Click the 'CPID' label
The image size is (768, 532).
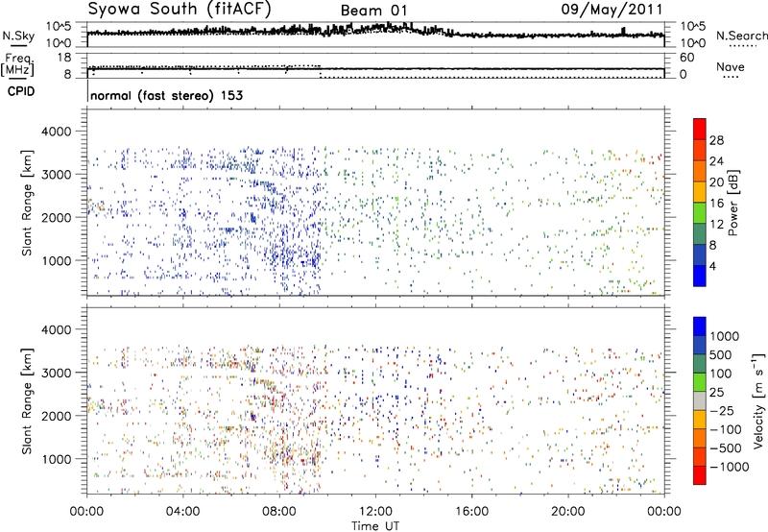pyautogui.click(x=21, y=91)
